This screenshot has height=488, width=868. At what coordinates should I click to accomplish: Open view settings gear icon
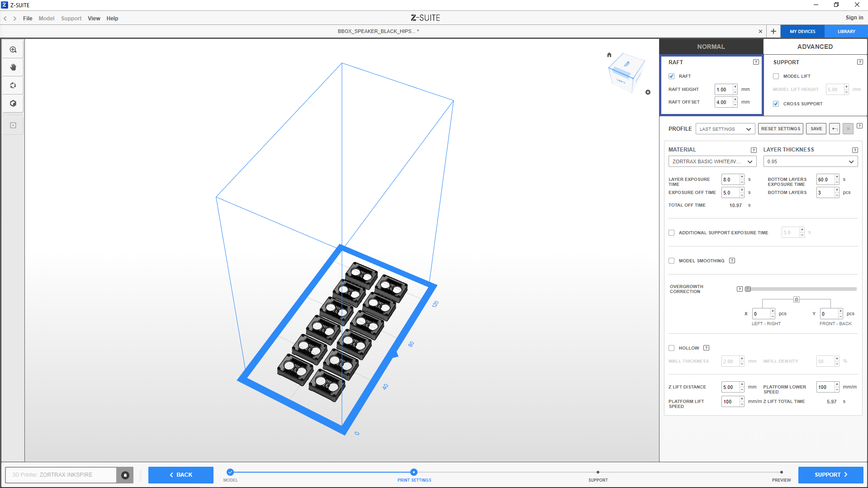[x=648, y=92]
